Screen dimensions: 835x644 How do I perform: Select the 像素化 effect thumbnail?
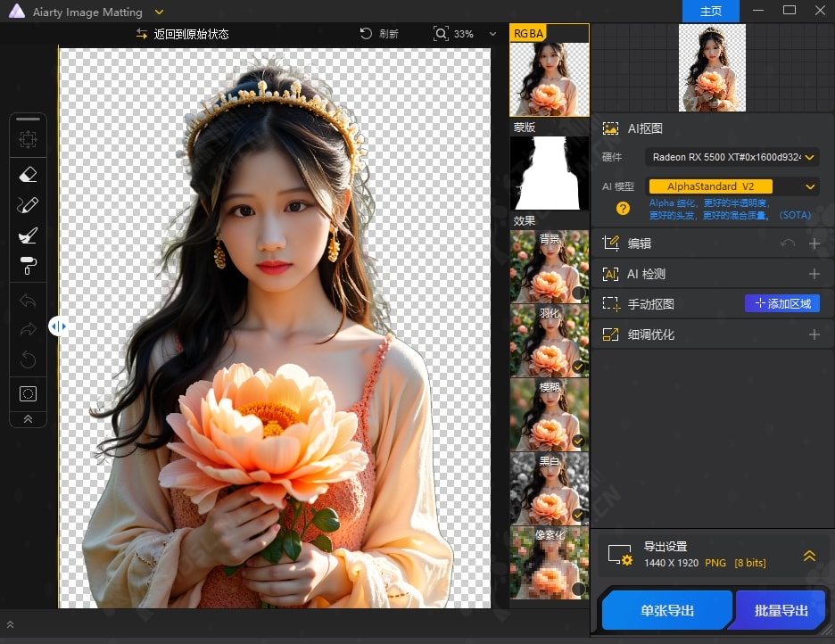pos(549,563)
